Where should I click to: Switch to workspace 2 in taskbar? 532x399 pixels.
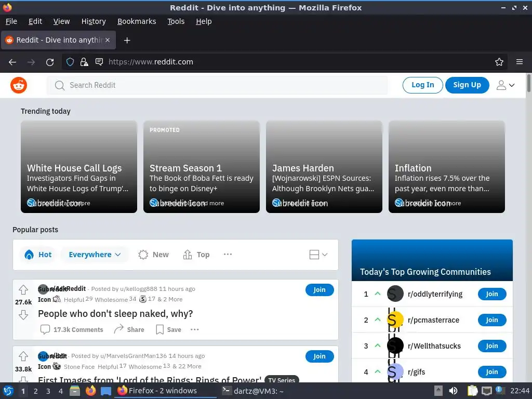(x=36, y=391)
